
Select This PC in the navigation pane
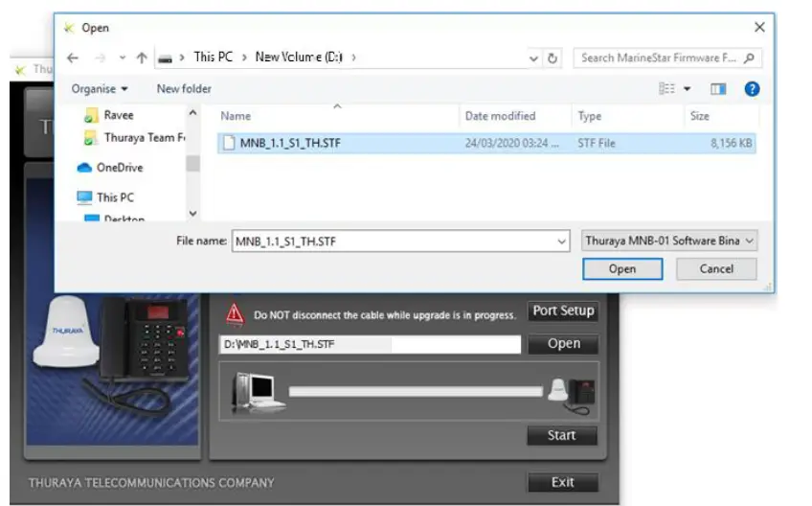point(115,197)
